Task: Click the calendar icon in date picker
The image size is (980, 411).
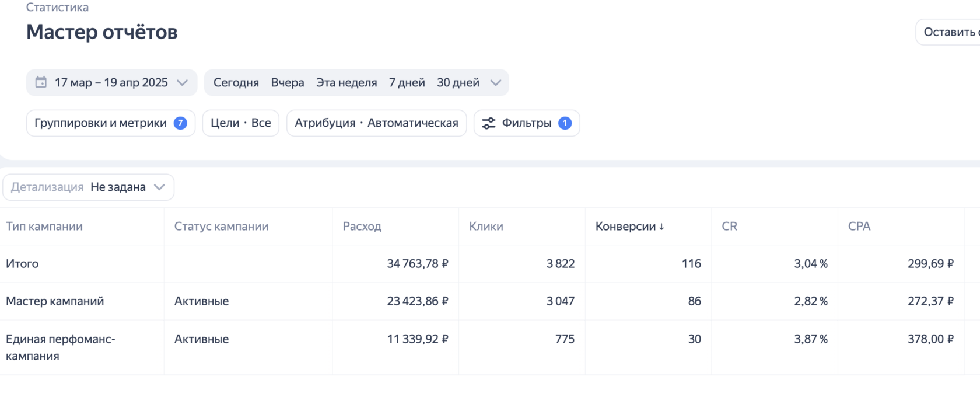Action: [x=41, y=82]
